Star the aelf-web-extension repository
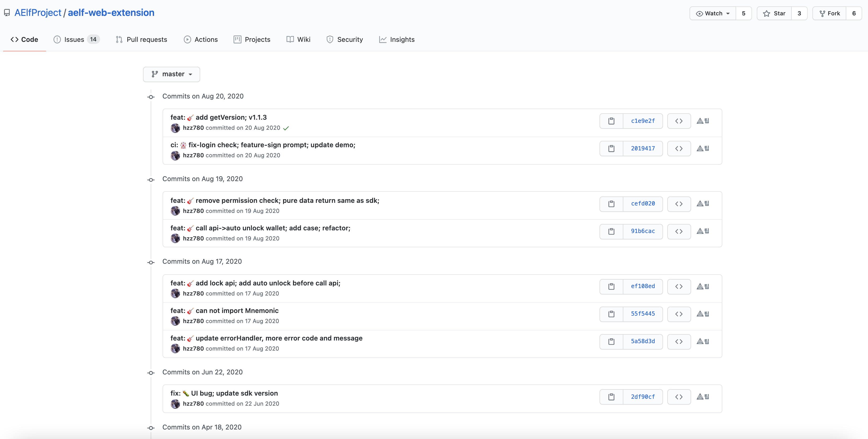Screen dimensions: 868x439 click(x=774, y=14)
